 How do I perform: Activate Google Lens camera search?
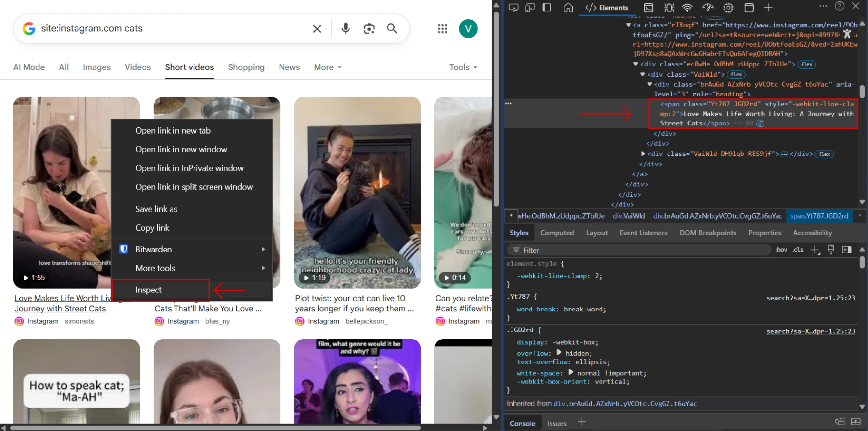pos(369,28)
